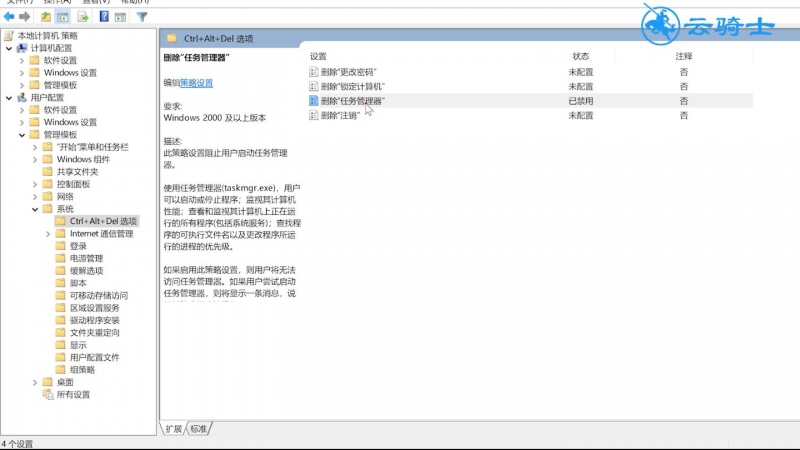
Task: Expand the 桌面 node
Action: [x=35, y=382]
